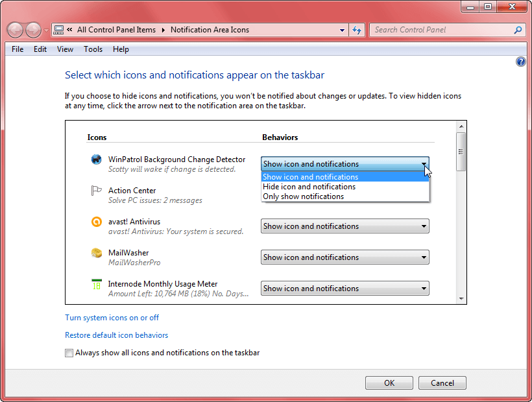This screenshot has width=532, height=402.
Task: Click the list scroll up arrow
Action: (x=461, y=126)
